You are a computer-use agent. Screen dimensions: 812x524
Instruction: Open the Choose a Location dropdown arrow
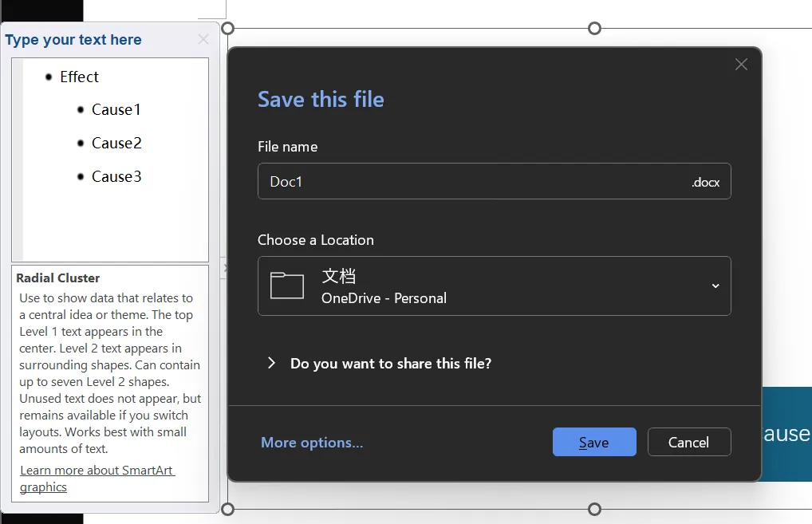(715, 286)
